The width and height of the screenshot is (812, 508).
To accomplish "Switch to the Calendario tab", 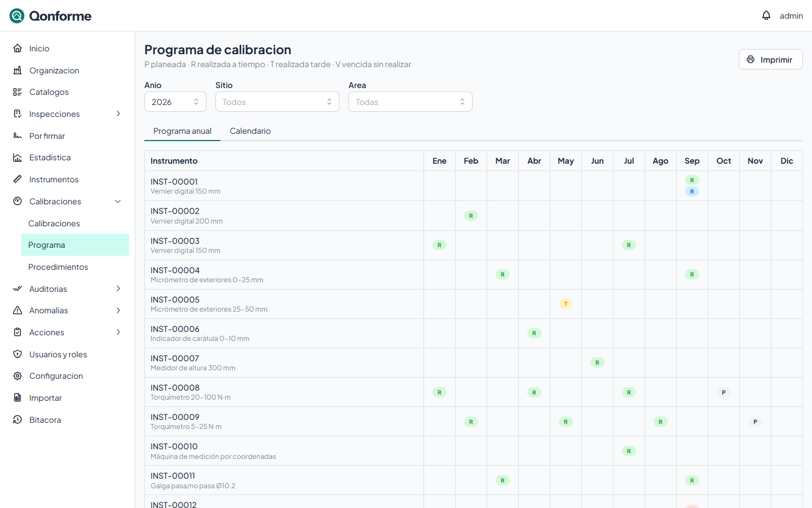I will pyautogui.click(x=250, y=131).
